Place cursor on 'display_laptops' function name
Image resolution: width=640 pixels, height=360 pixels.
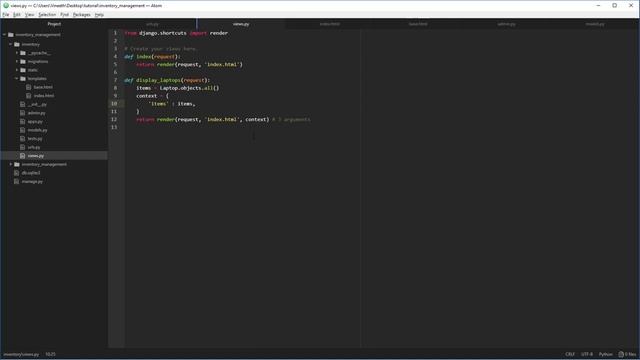tap(158, 80)
